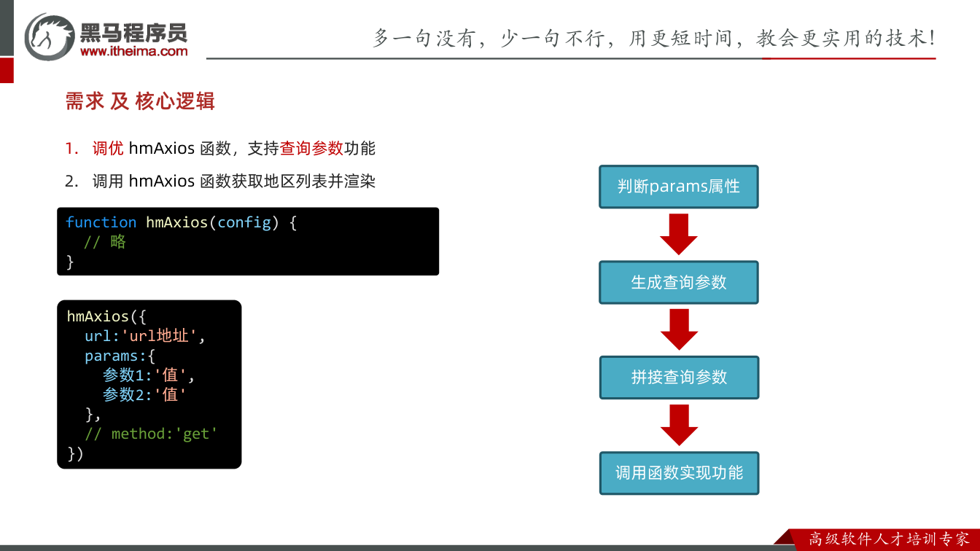Click the red arrow below 拼接查询参数

tap(679, 425)
